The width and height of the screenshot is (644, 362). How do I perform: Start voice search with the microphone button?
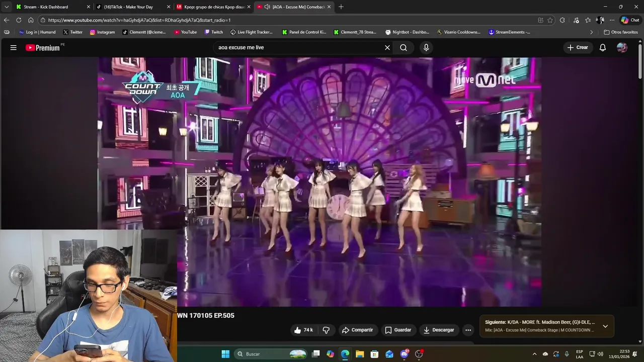click(426, 48)
